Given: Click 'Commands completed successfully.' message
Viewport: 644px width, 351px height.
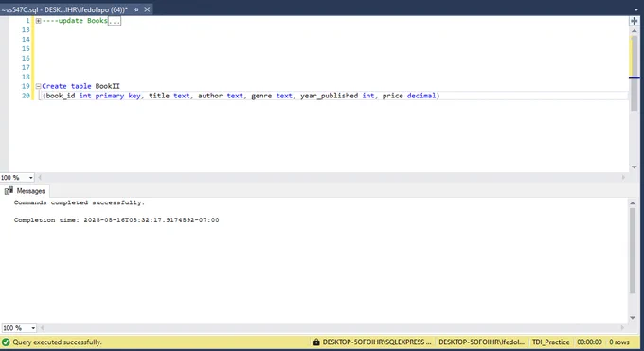Looking at the screenshot, I should click(80, 202).
